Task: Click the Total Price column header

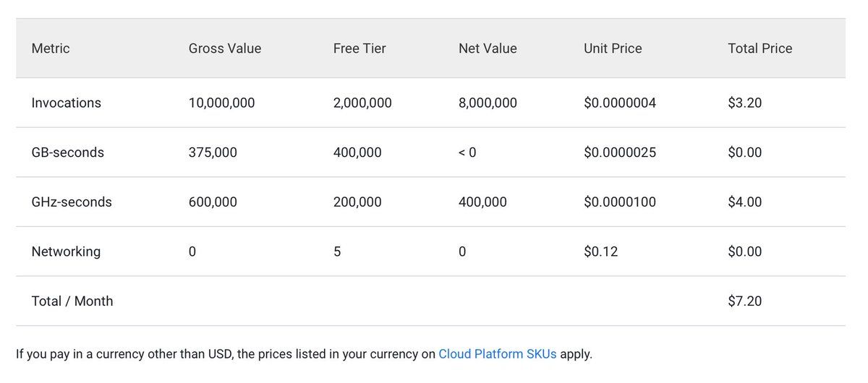Action: coord(760,48)
